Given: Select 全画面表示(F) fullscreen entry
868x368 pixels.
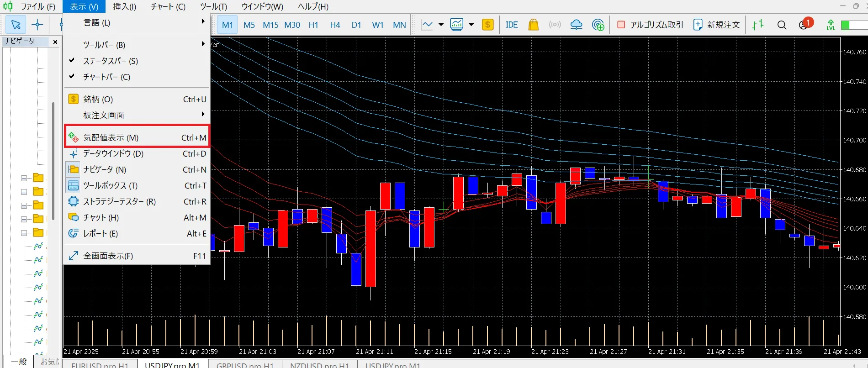Looking at the screenshot, I should (137, 256).
